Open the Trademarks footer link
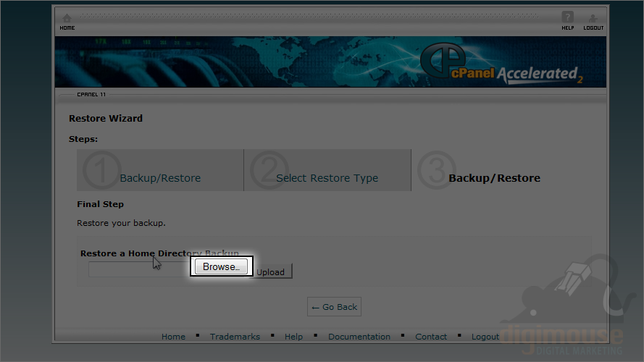644x362 pixels. [234, 337]
